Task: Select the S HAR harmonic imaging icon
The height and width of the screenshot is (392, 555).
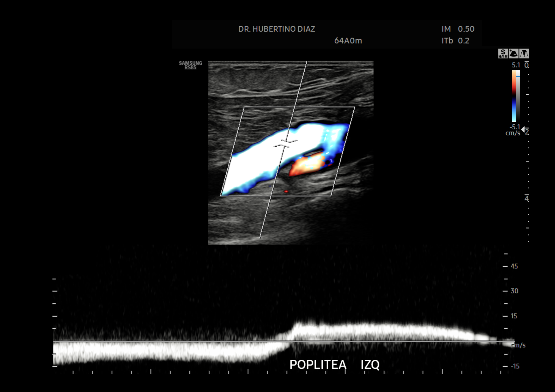Action: 503,53
